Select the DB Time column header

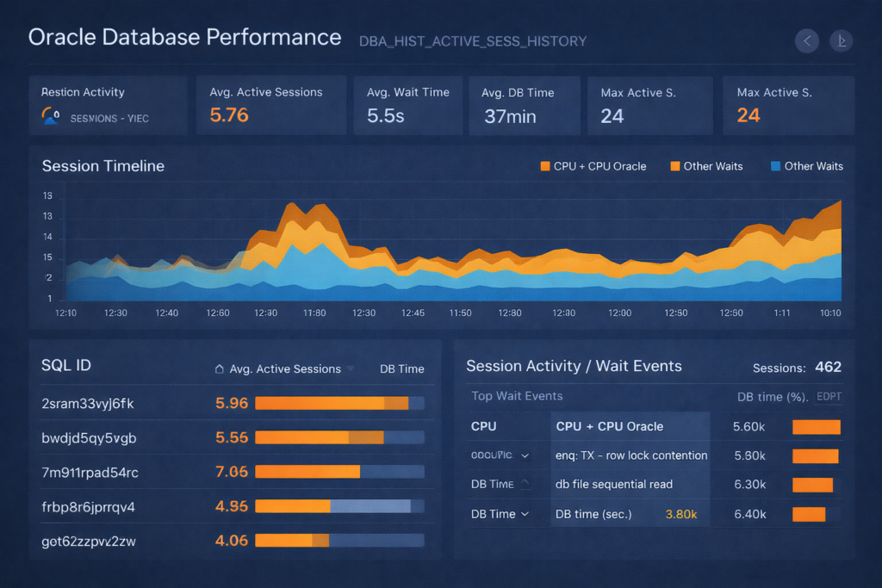(401, 368)
